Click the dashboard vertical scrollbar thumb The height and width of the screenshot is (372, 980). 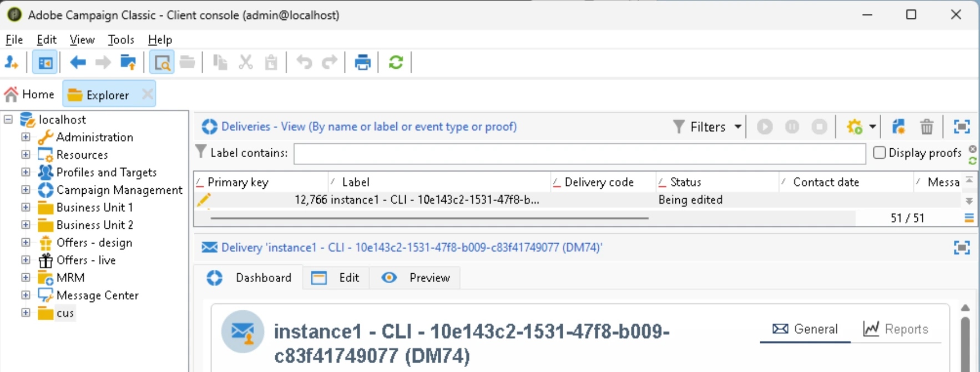point(966,344)
